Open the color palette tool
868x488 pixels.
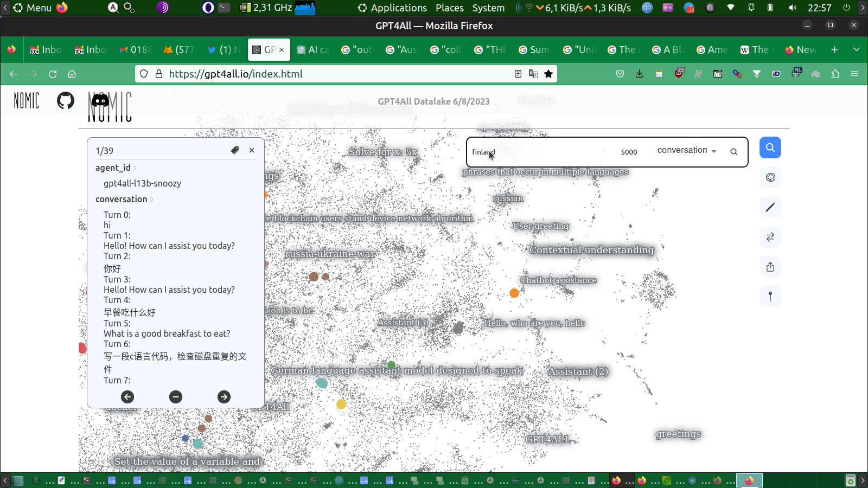[770, 177]
